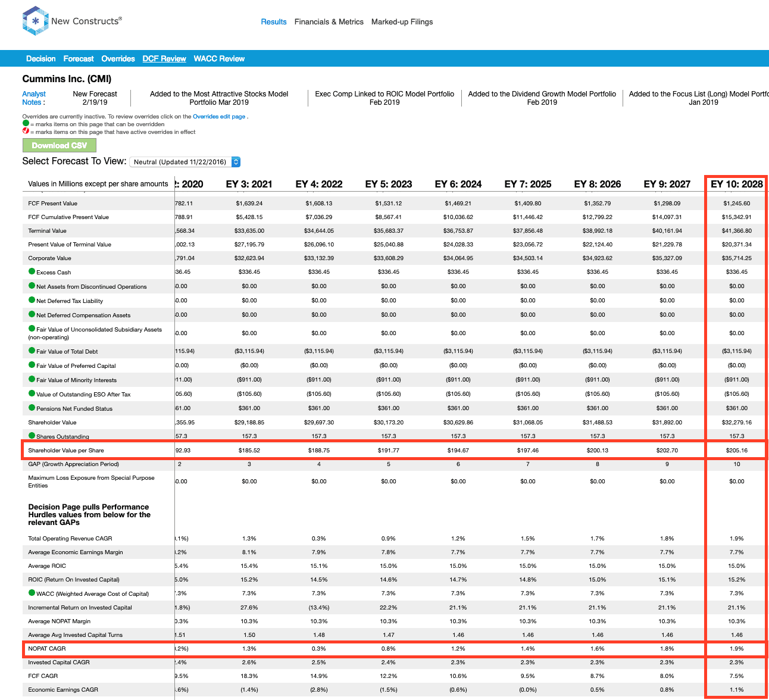The height and width of the screenshot is (700, 769).
Task: Select FCF Present Value $1,639.24 cell
Action: [x=249, y=204]
